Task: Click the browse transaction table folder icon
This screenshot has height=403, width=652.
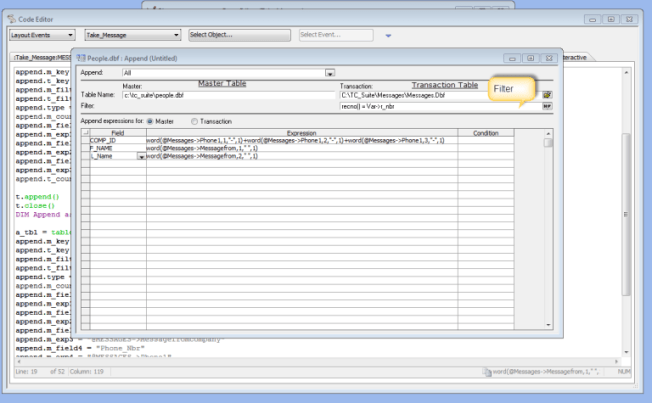Action: click(547, 95)
